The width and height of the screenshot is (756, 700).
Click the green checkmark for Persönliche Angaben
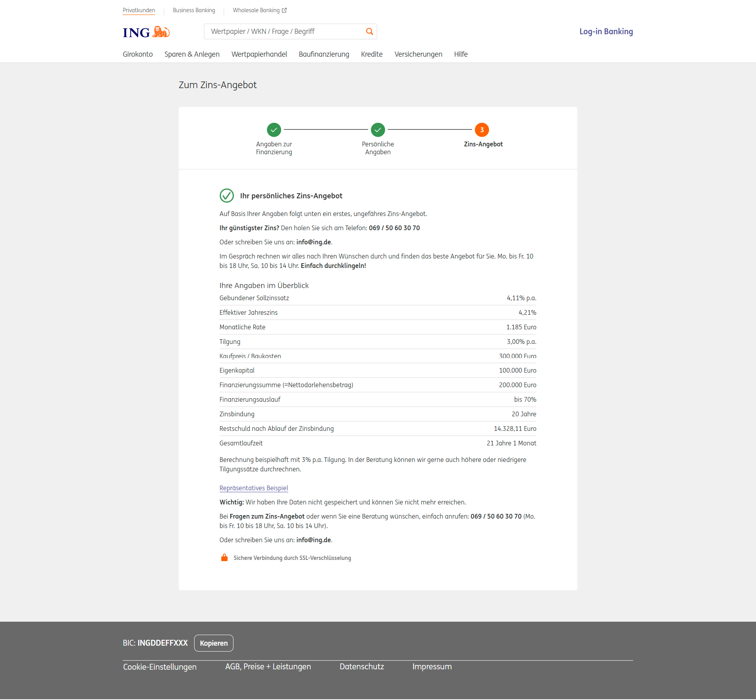pyautogui.click(x=378, y=130)
